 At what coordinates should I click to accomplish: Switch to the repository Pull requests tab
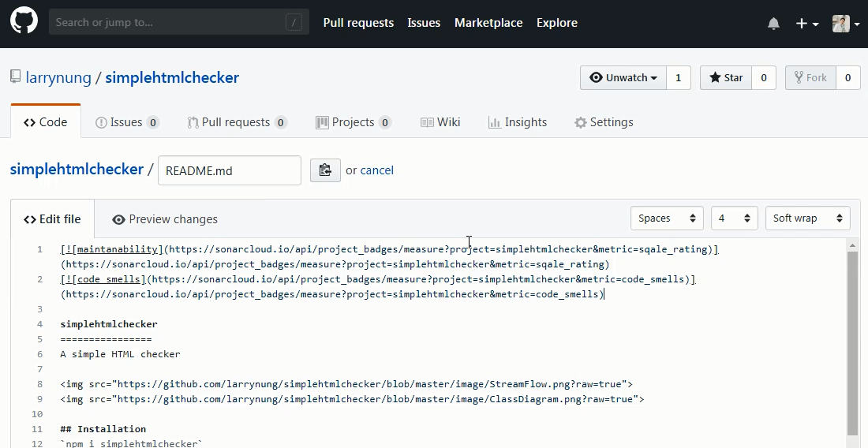(x=237, y=122)
